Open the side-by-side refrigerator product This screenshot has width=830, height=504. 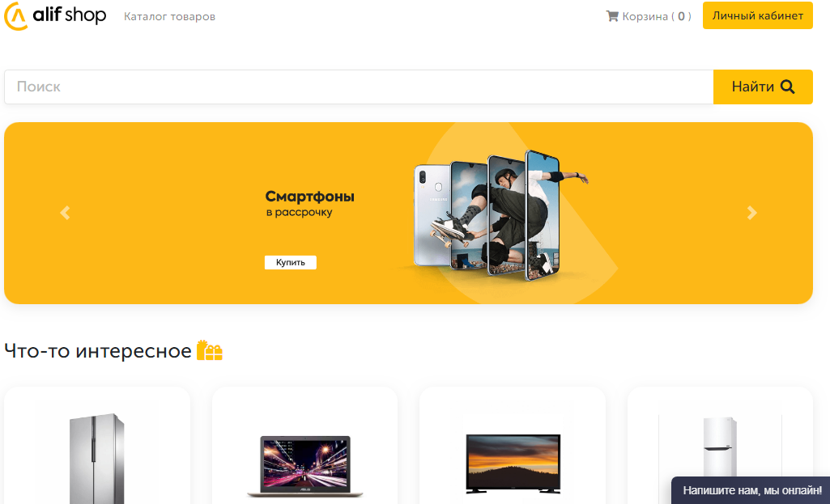(97, 446)
